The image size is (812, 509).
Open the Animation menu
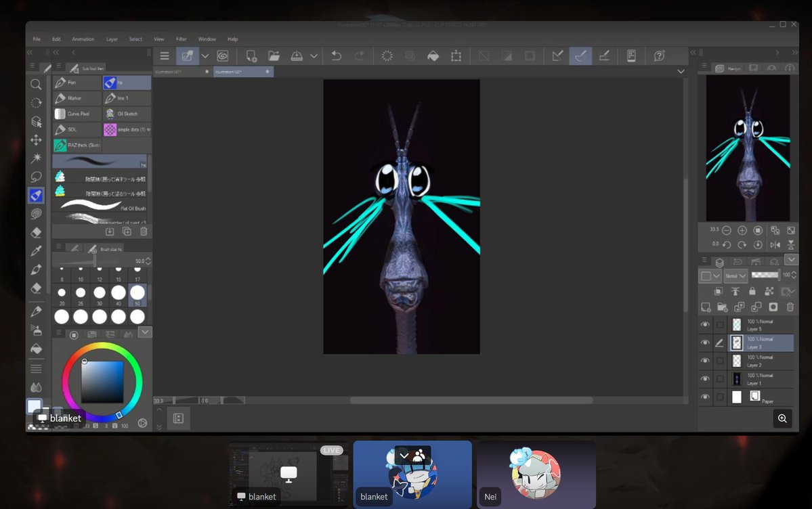tap(83, 39)
